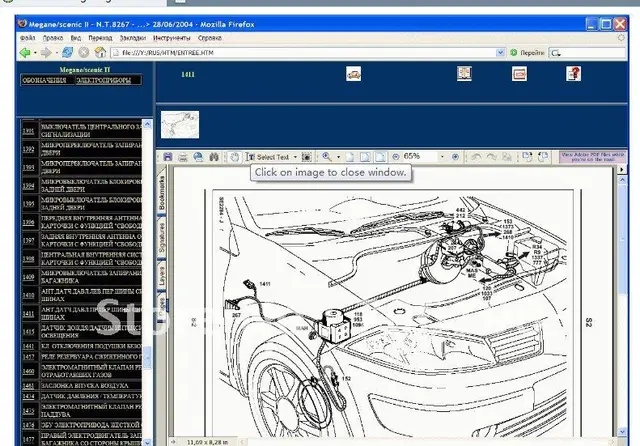Screen dimensions: 640x446
Task: Click the red connector icon in banner
Action: (519, 74)
